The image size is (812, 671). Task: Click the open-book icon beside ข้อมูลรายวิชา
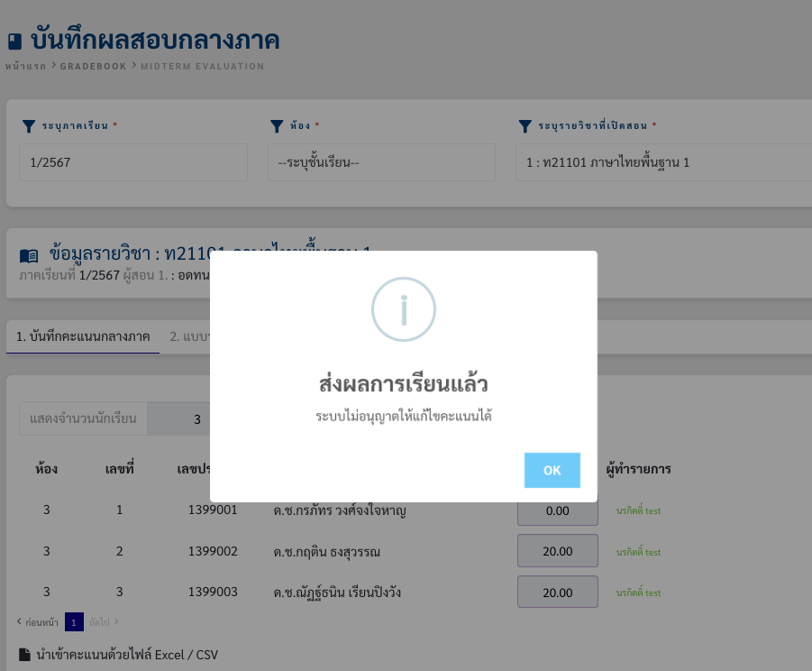click(29, 255)
